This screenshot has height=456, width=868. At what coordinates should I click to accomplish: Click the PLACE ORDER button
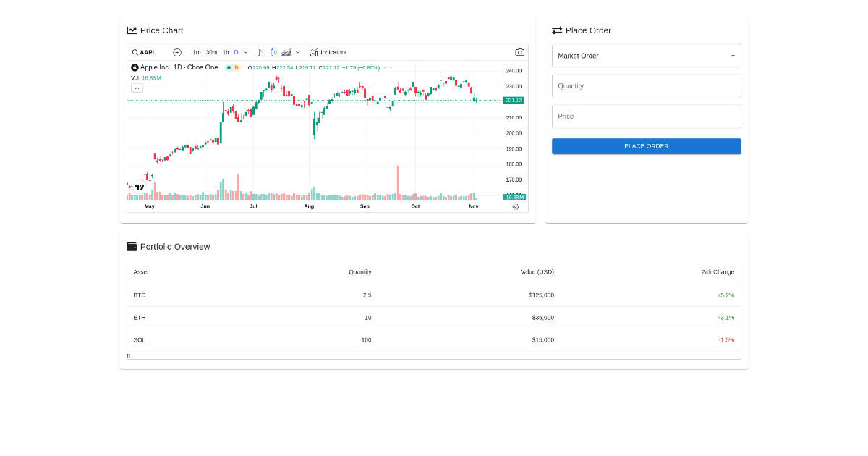[x=647, y=146]
